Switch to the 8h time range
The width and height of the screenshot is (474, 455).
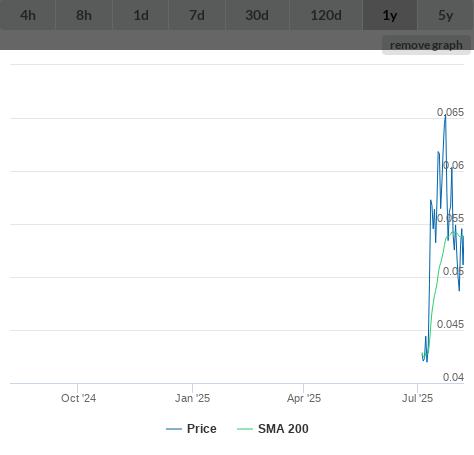[x=84, y=15]
